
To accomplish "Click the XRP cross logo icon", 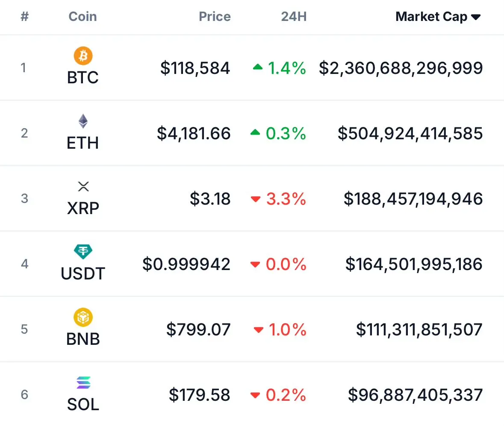I will pos(83,186).
